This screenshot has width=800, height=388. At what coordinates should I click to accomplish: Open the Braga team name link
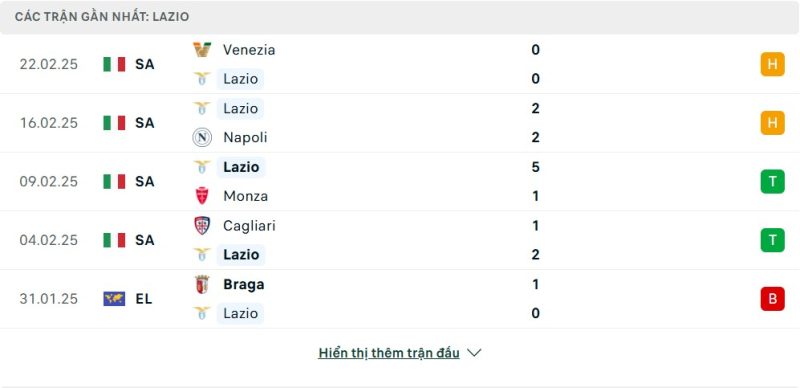pyautogui.click(x=243, y=284)
